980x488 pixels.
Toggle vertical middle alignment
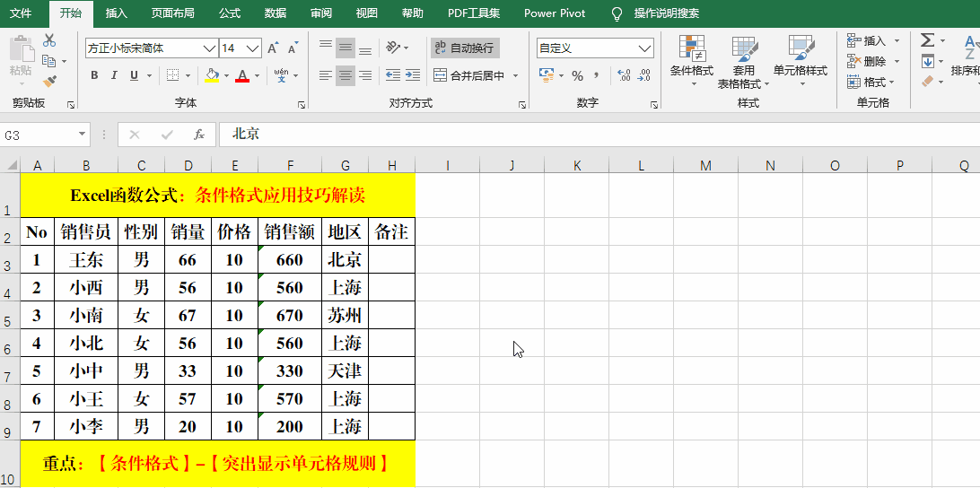pyautogui.click(x=346, y=48)
